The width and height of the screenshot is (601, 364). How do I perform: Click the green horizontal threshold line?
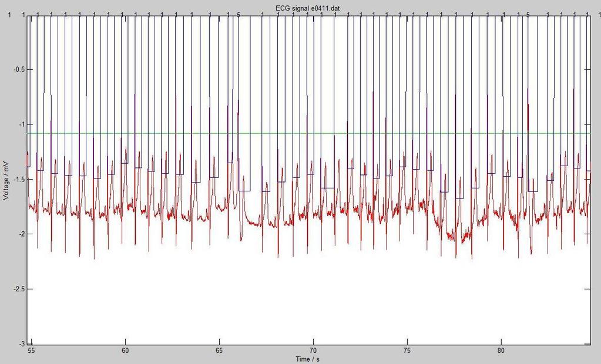(x=309, y=133)
